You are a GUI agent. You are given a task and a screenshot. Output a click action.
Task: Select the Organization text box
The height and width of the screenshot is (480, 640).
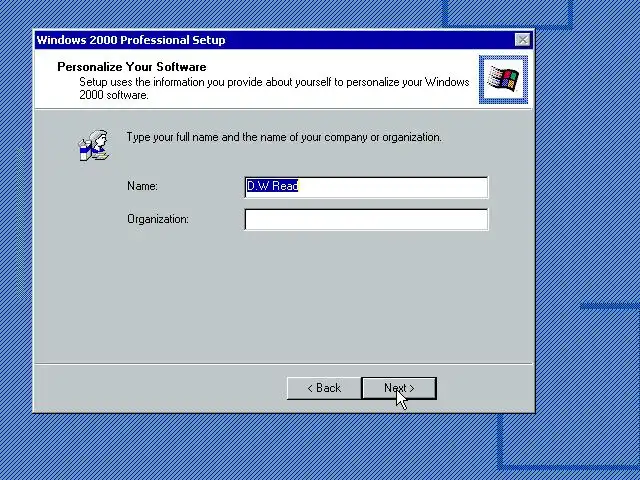pyautogui.click(x=366, y=220)
